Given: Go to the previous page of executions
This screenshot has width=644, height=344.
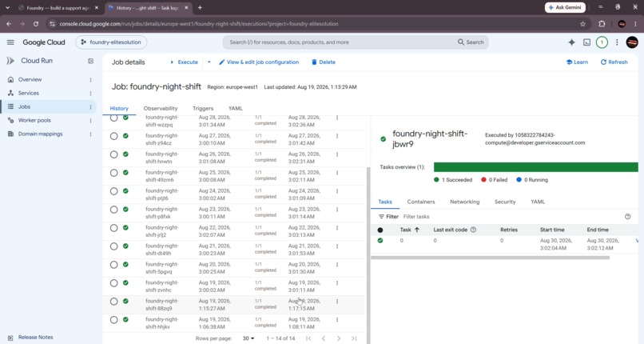Looking at the screenshot, I should click(x=324, y=338).
